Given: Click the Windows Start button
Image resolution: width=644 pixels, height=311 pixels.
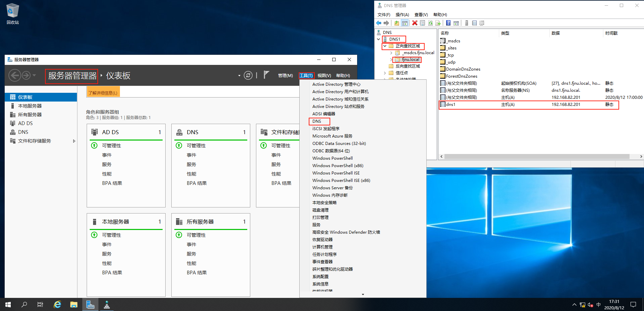Looking at the screenshot, I should (x=8, y=305).
